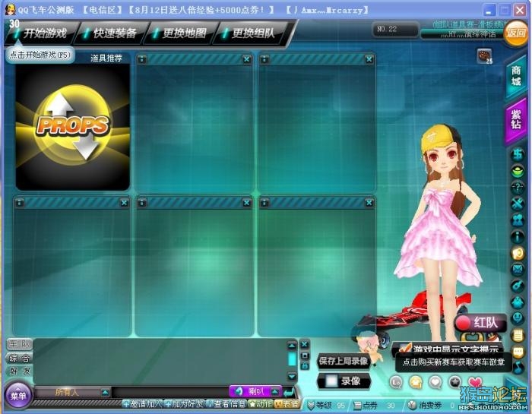Toggle the 录像 recording checkbox

(331, 381)
